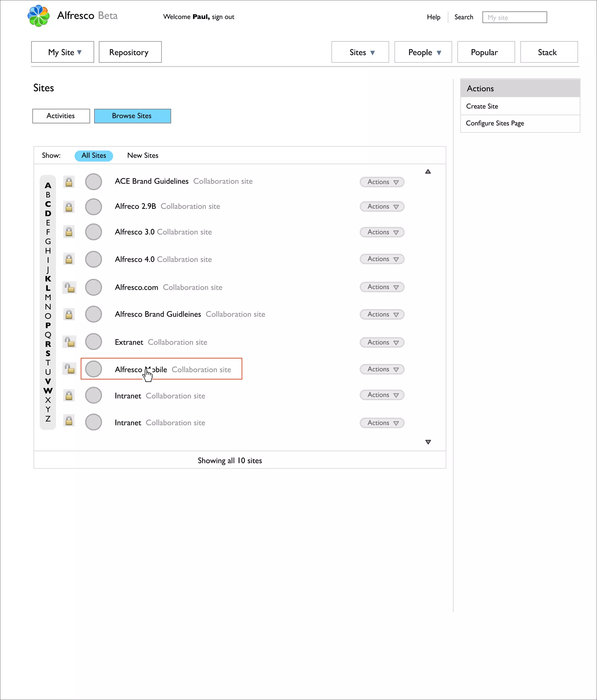Select letter D in the alphabet index

coord(48,213)
